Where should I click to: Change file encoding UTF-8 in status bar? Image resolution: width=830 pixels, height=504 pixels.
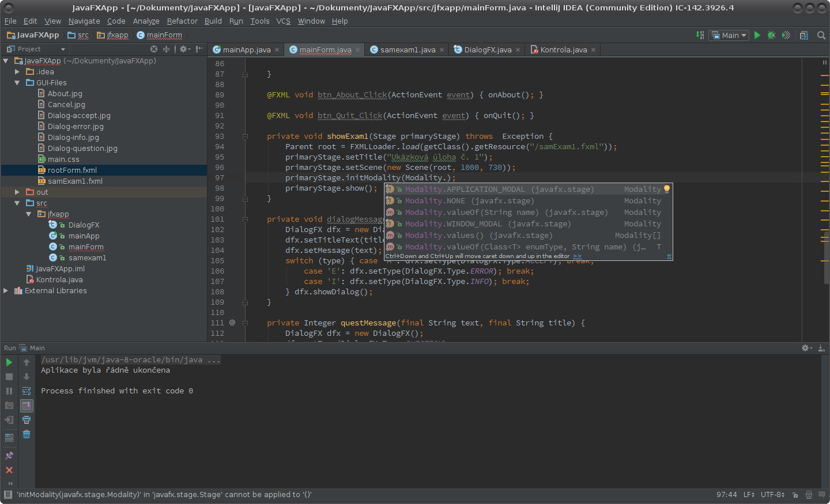click(x=772, y=495)
